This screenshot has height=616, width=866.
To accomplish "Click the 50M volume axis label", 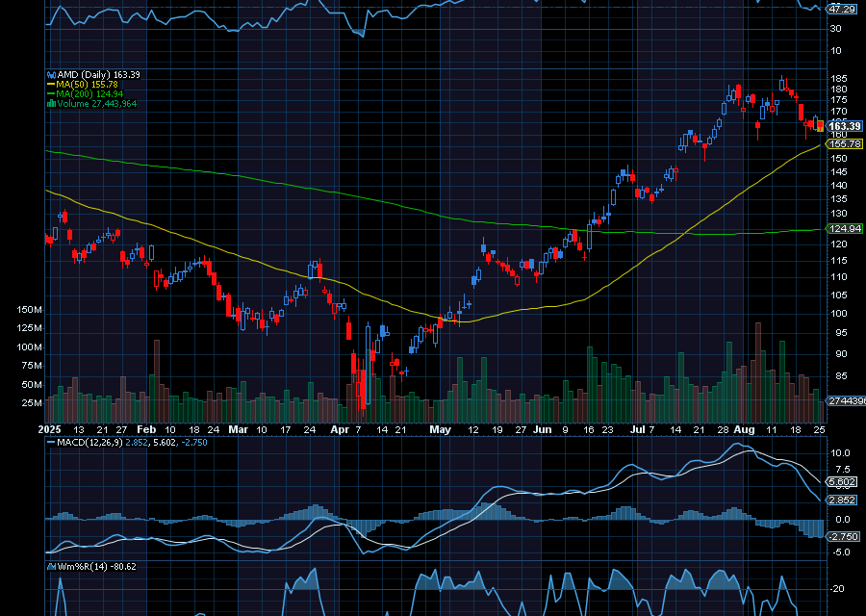I will tap(32, 385).
